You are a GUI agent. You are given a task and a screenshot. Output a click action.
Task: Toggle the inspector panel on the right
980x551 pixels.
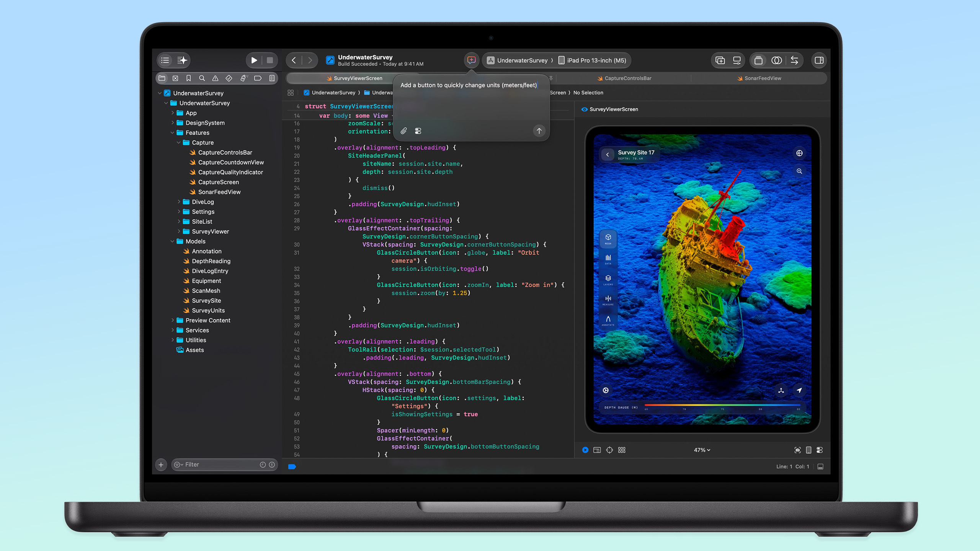coord(819,60)
